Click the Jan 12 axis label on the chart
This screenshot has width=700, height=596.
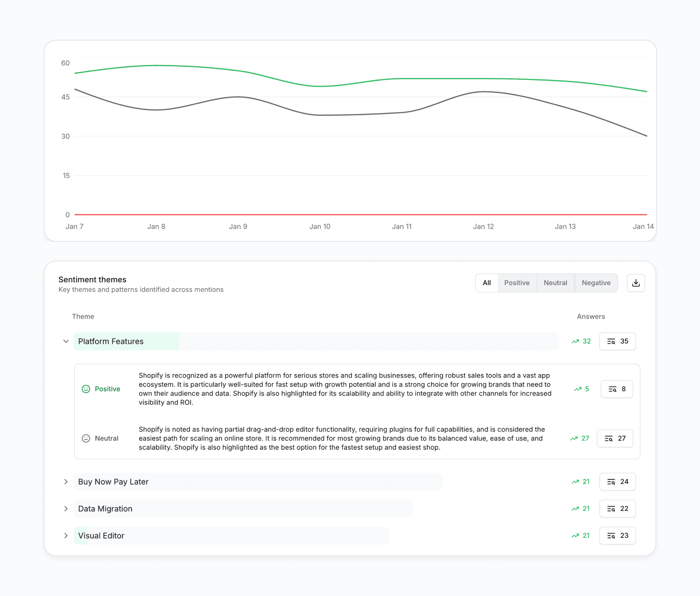pyautogui.click(x=483, y=226)
